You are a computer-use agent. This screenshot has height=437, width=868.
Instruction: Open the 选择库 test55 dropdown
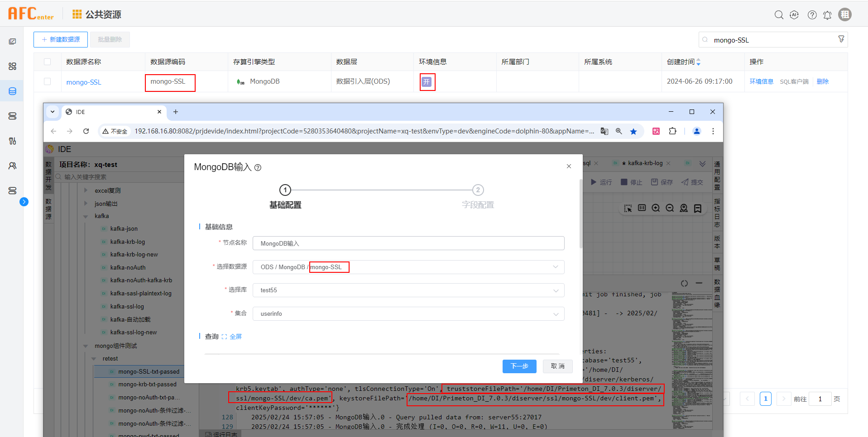pos(408,290)
